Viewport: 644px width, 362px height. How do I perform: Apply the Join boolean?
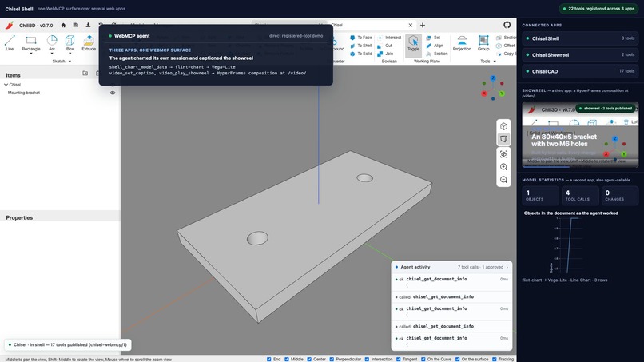pos(385,54)
